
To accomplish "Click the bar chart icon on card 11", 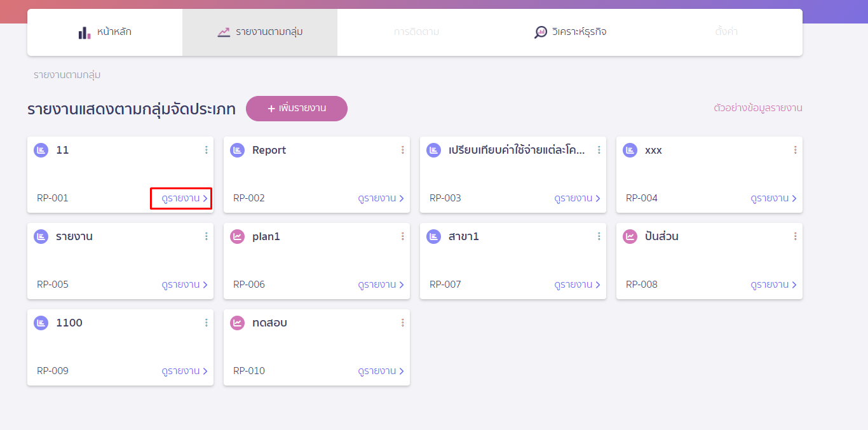I will tap(41, 151).
